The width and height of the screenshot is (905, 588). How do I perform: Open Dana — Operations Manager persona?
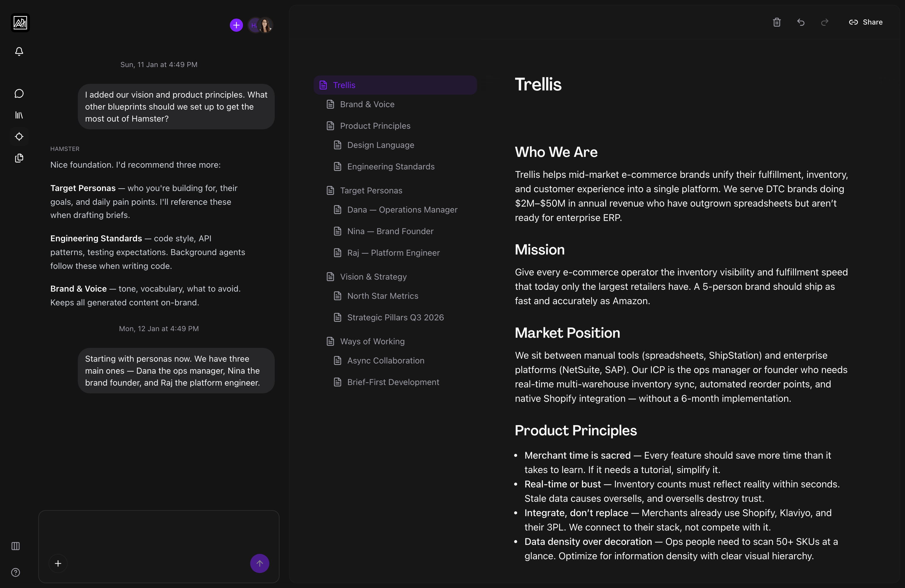pyautogui.click(x=402, y=210)
